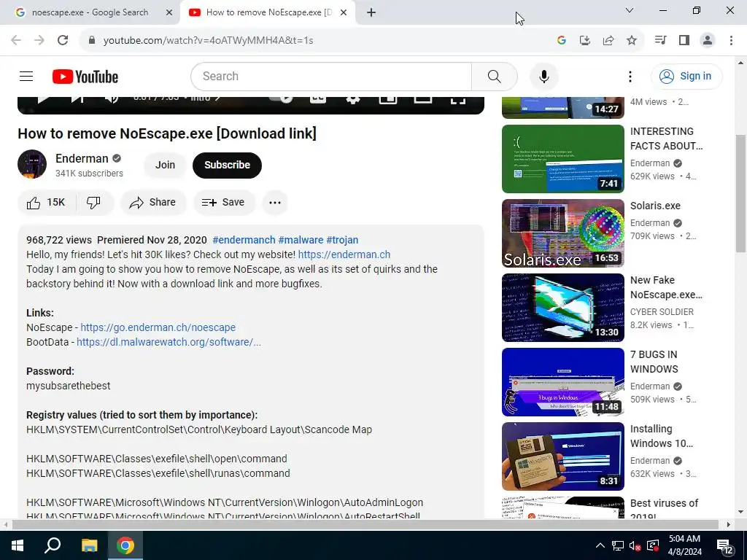
Task: Share this page via address bar share icon
Action: tap(608, 40)
